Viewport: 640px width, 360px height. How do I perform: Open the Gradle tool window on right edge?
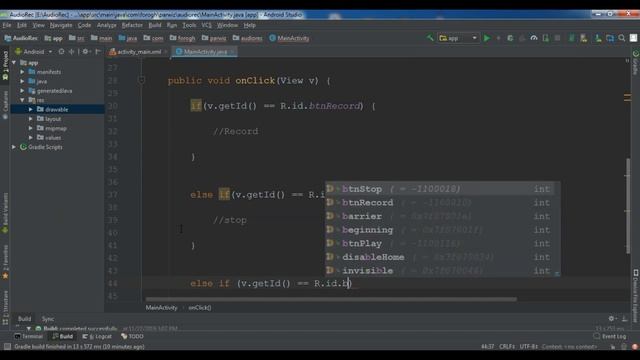coord(636,62)
